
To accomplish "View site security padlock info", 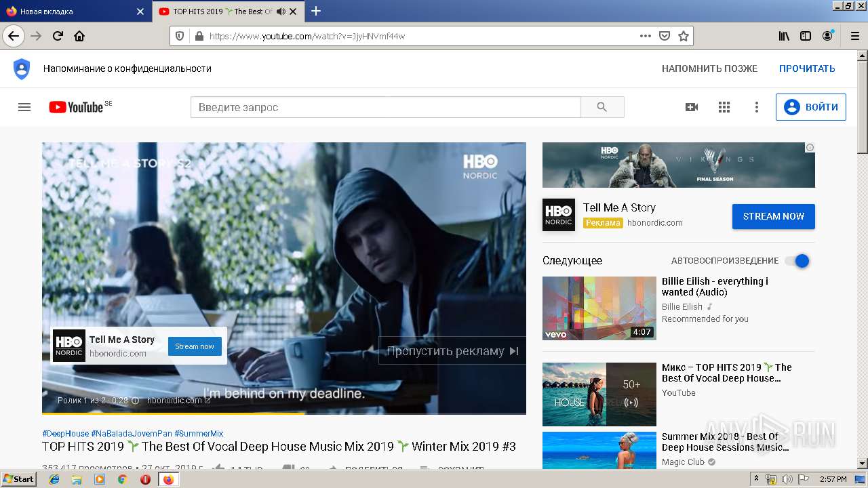I will (x=199, y=36).
